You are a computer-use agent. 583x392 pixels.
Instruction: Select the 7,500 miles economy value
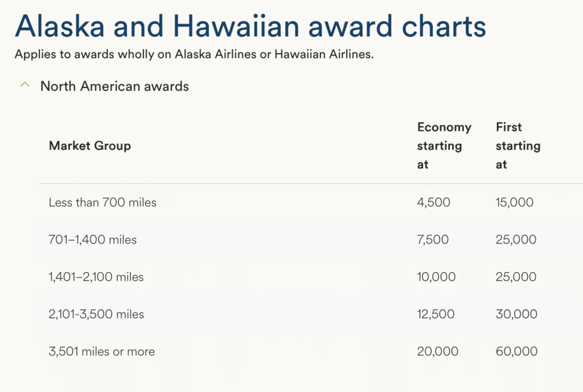coord(433,240)
